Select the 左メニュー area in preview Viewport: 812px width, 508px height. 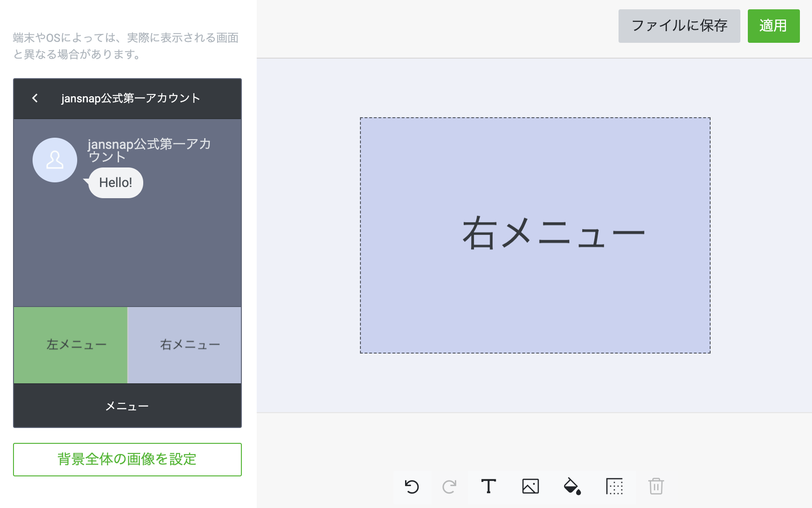pos(71,345)
